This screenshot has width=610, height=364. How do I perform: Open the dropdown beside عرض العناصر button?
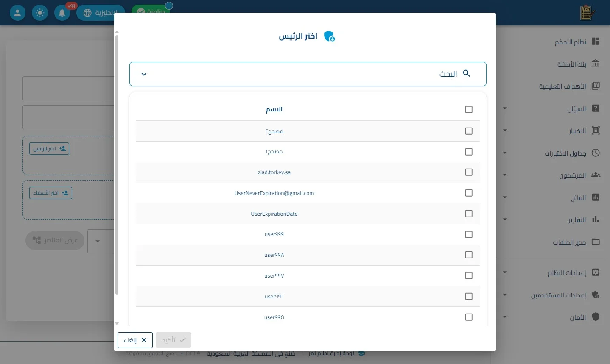pos(98,241)
